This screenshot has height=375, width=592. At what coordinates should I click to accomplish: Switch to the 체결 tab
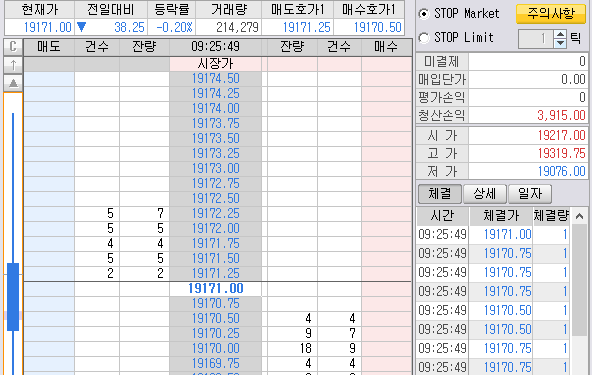(x=440, y=194)
